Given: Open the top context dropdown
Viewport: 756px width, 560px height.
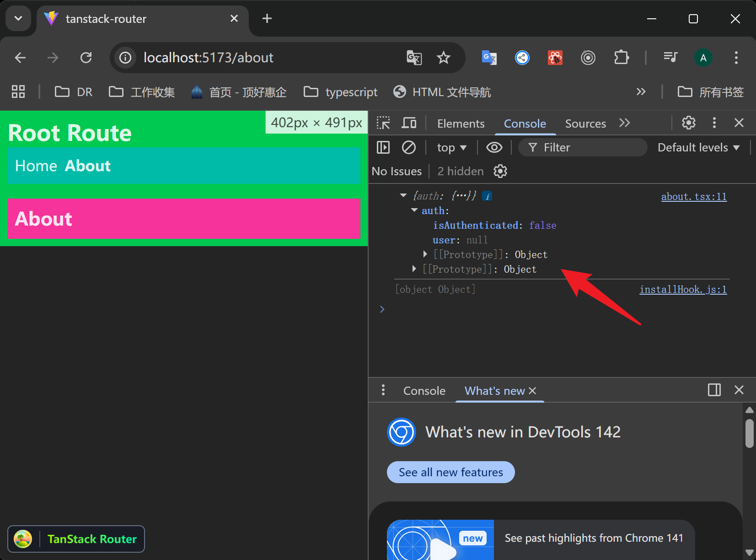Looking at the screenshot, I should [451, 147].
